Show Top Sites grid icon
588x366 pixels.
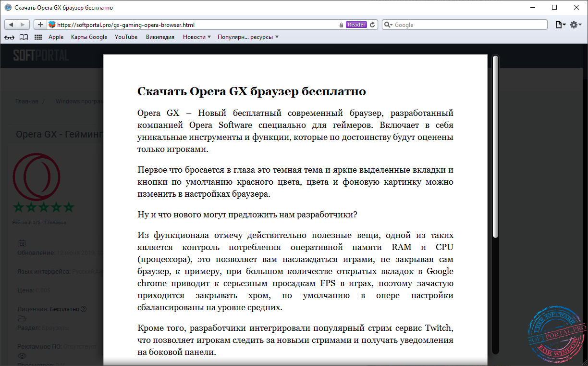point(38,37)
